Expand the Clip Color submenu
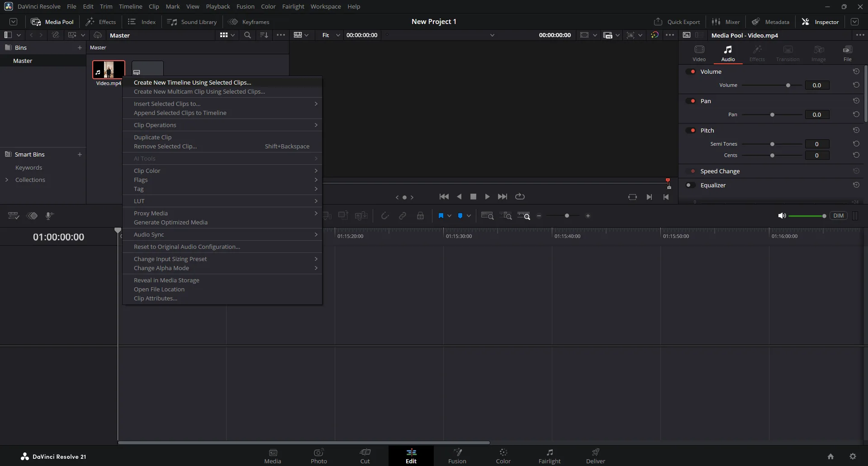Image resolution: width=868 pixels, height=466 pixels. (222, 171)
